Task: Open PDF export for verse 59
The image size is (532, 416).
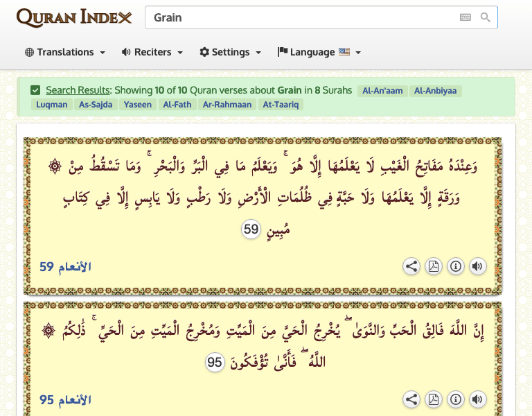Action: [434, 266]
